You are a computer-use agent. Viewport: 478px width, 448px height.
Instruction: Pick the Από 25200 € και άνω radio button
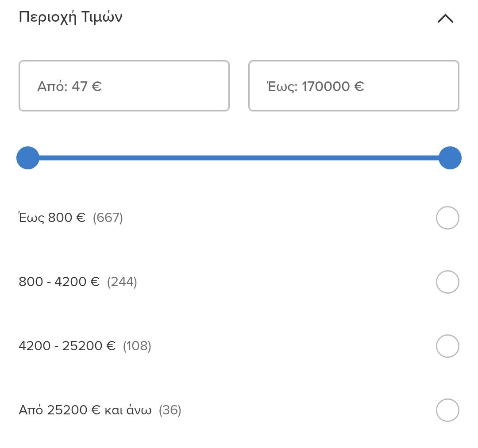coord(447,410)
